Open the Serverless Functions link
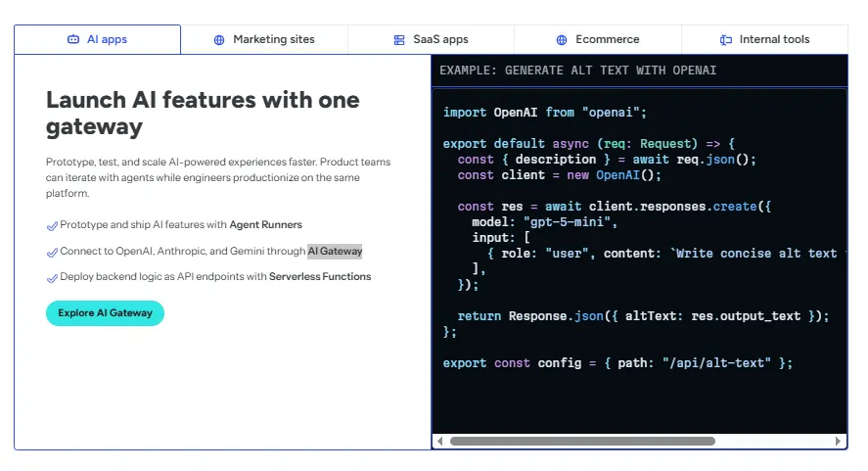Viewport: 868px width, 471px height. click(320, 276)
